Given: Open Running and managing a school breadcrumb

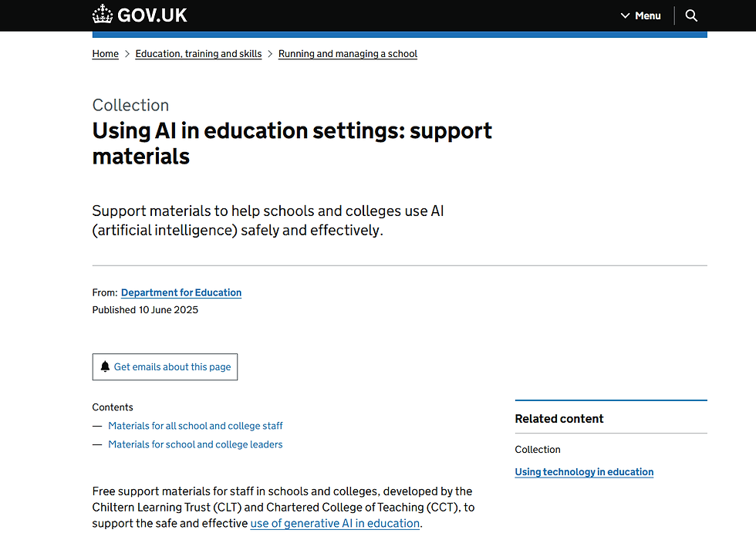Looking at the screenshot, I should (347, 54).
